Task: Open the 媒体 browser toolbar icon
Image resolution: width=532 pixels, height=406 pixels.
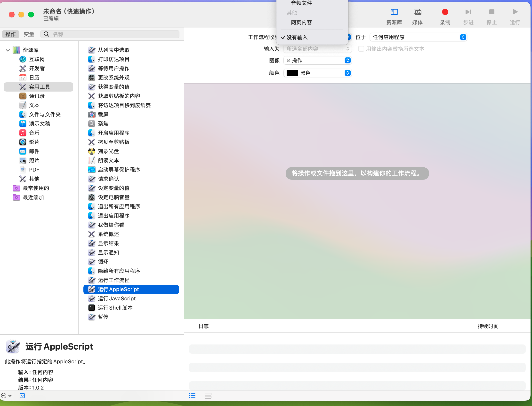Action: [417, 12]
